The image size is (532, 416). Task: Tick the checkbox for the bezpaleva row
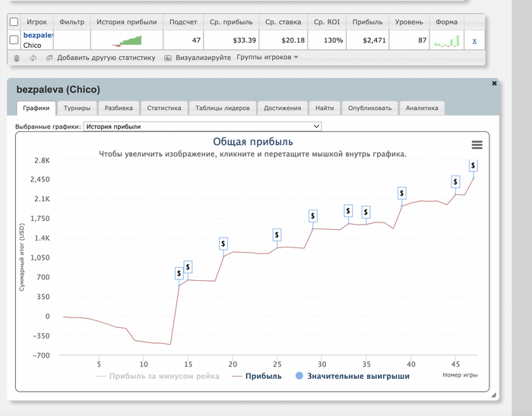point(14,39)
